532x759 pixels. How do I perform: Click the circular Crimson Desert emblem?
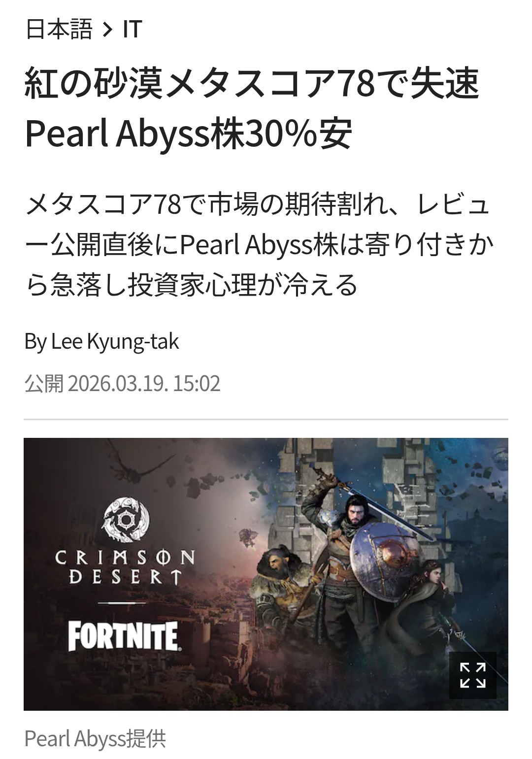coord(126,520)
